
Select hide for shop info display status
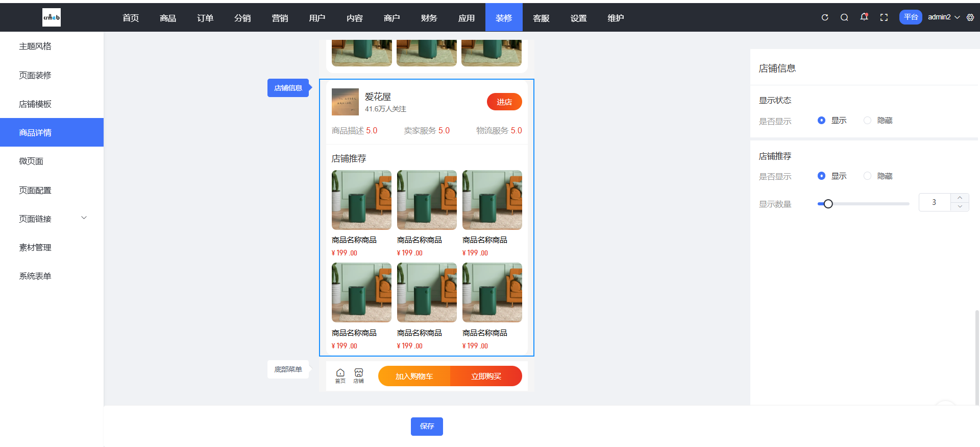click(867, 121)
